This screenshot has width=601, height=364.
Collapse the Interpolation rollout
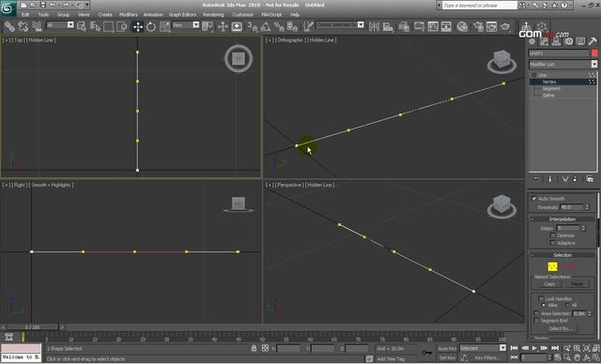click(562, 220)
